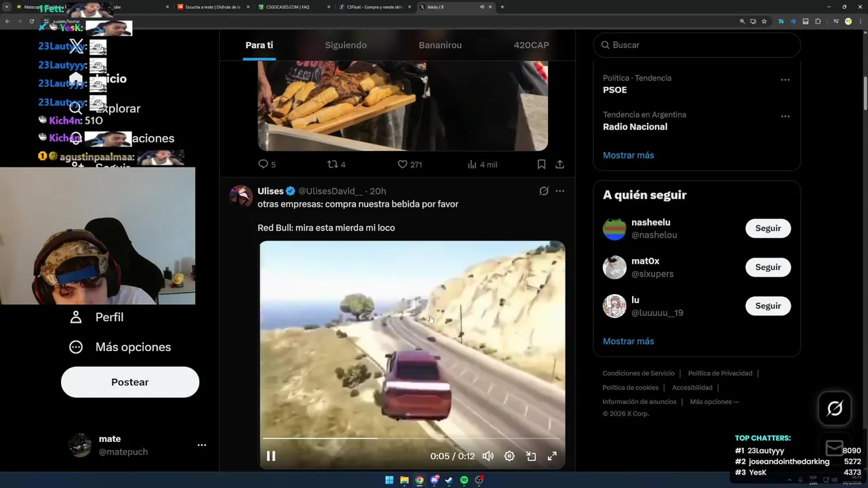Viewport: 868px width, 488px height.
Task: Switch to the CSGOCASES.COM FAQ browser tab
Action: click(x=294, y=7)
